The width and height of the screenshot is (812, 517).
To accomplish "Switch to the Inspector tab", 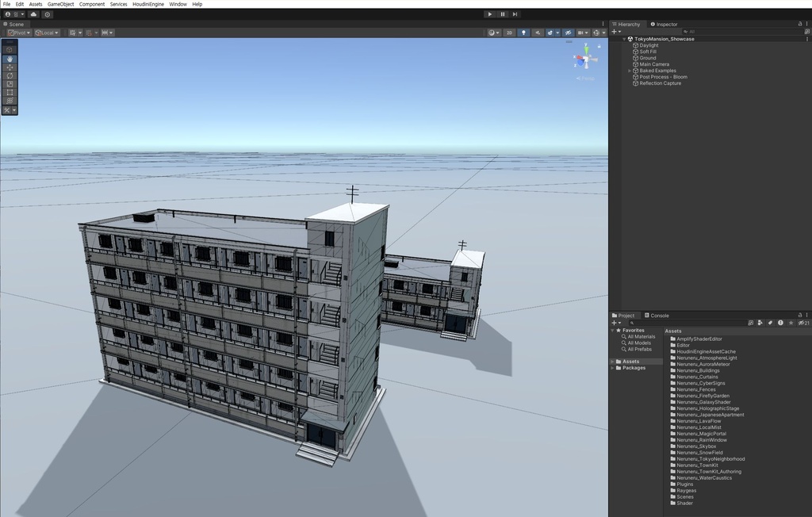I will [x=664, y=25].
